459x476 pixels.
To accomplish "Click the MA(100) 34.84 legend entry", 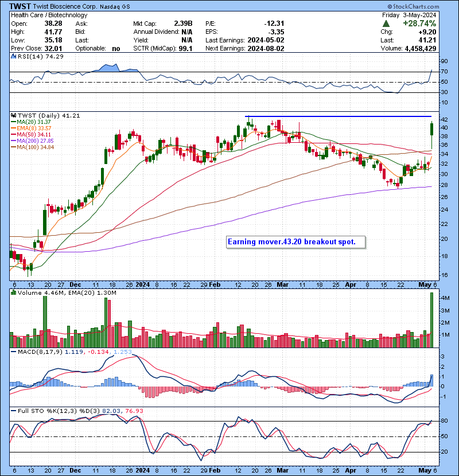I will pos(32,147).
